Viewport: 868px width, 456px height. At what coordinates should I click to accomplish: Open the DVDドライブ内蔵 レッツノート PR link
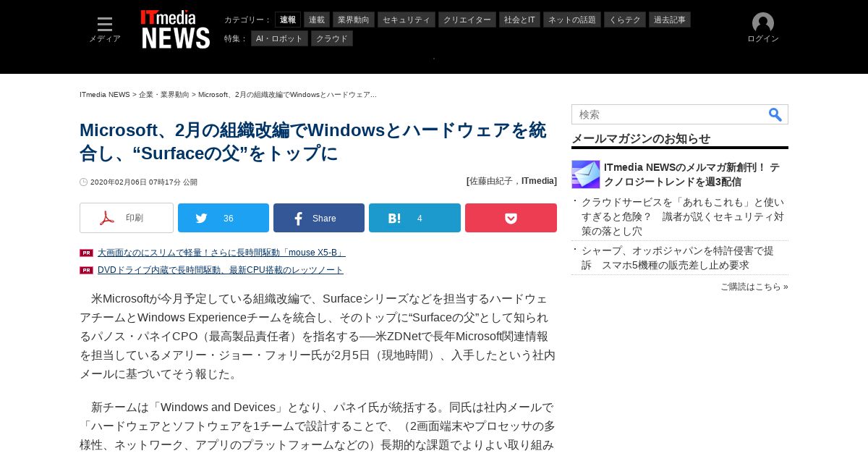point(221,270)
